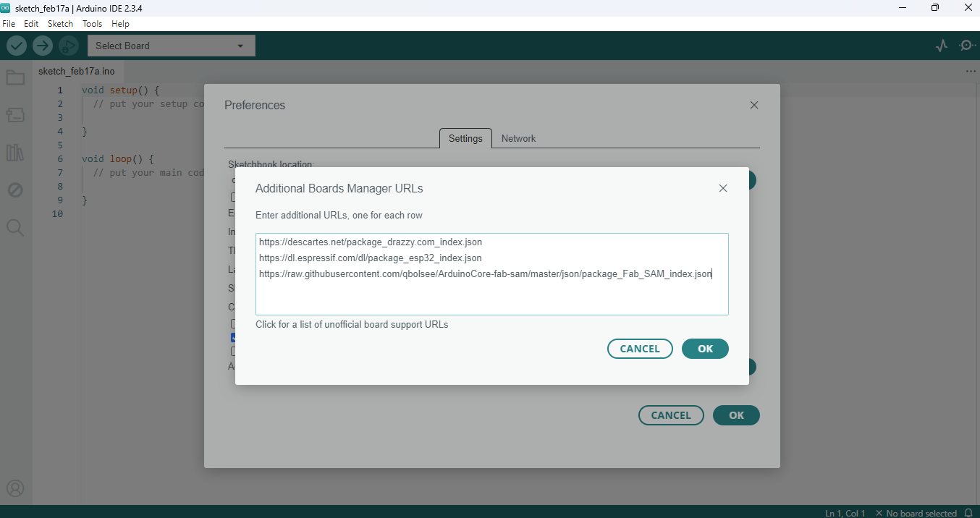Open the Tools menu
The image size is (980, 518).
(x=92, y=24)
